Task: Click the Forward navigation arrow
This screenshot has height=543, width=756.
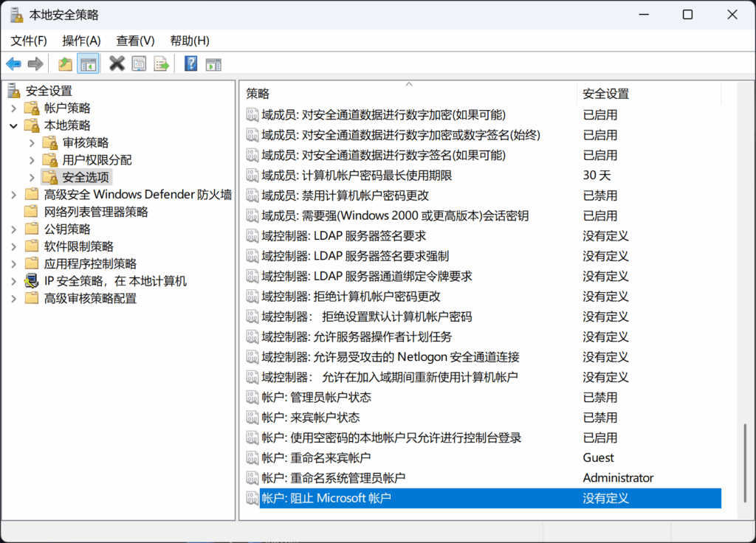Action: [x=35, y=63]
